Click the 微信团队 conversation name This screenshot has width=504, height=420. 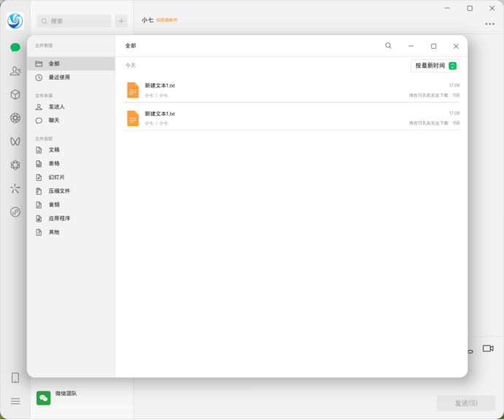(x=66, y=393)
